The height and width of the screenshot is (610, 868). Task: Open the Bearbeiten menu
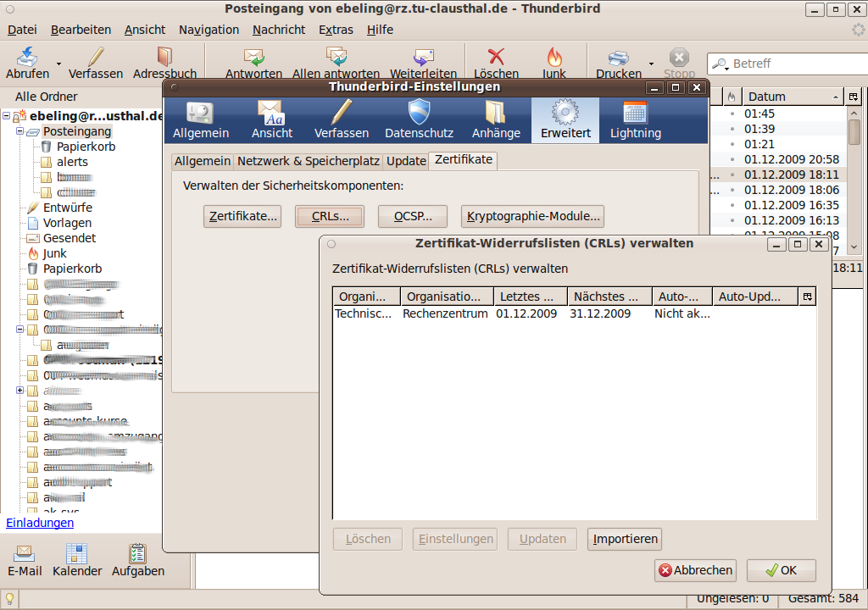[x=81, y=30]
